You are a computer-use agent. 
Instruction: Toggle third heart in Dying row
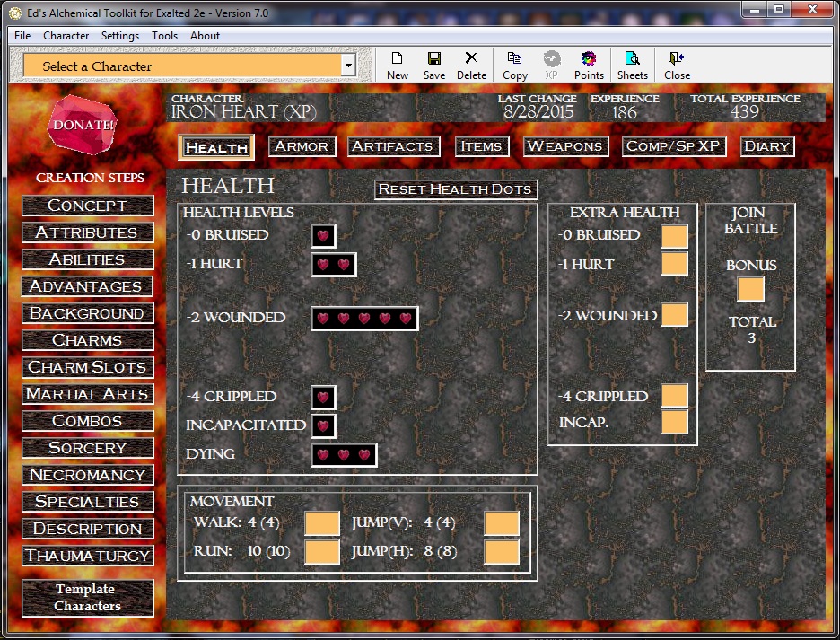[364, 455]
